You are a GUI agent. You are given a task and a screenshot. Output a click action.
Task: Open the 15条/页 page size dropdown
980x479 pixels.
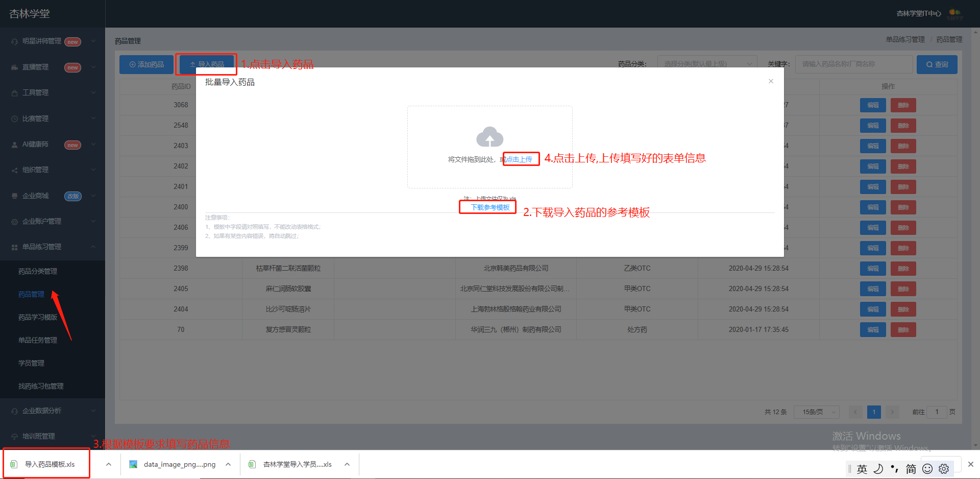[817, 412]
